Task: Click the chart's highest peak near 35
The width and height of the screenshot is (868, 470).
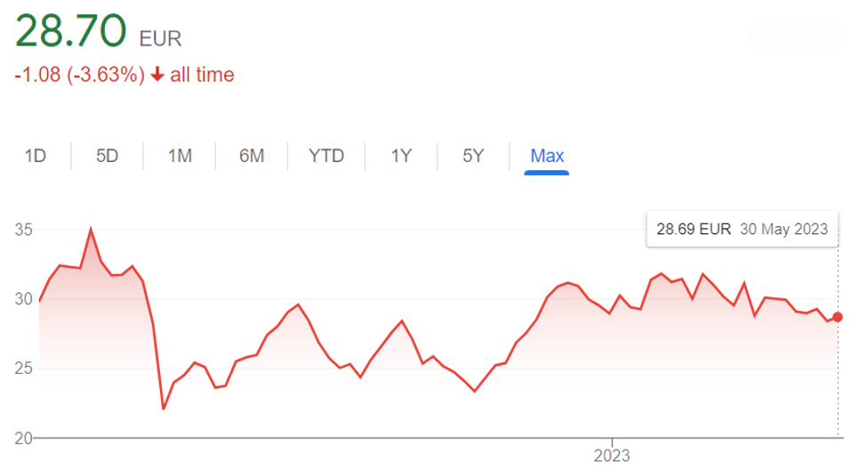Action: (90, 230)
